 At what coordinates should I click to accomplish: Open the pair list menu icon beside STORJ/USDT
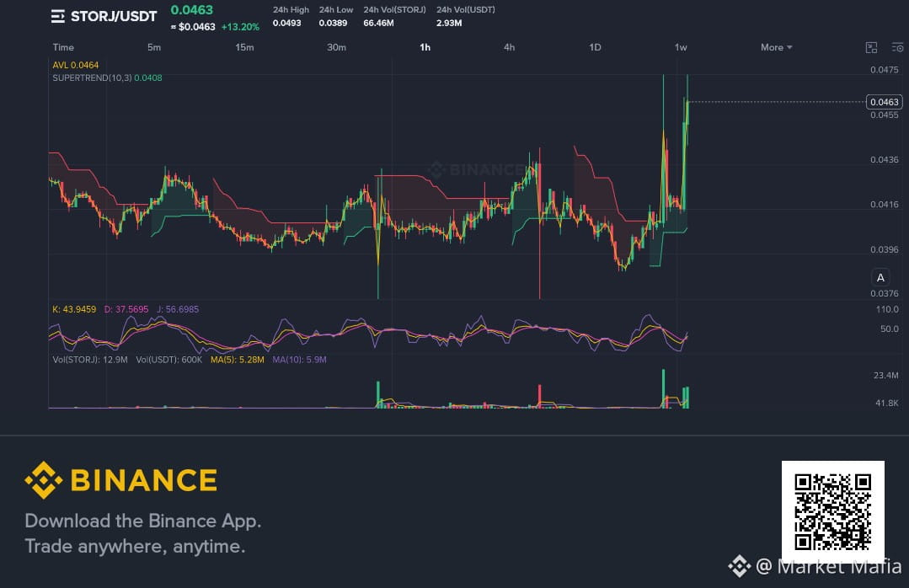(57, 16)
